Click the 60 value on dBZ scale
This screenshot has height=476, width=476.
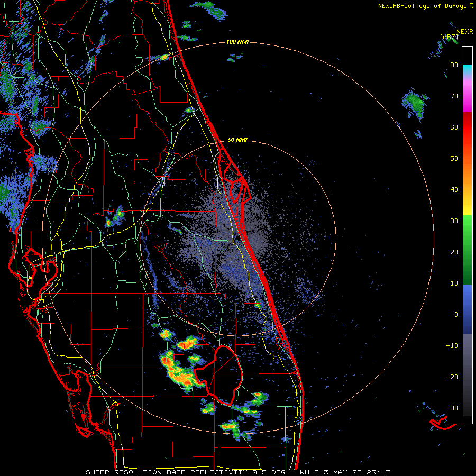click(x=454, y=127)
